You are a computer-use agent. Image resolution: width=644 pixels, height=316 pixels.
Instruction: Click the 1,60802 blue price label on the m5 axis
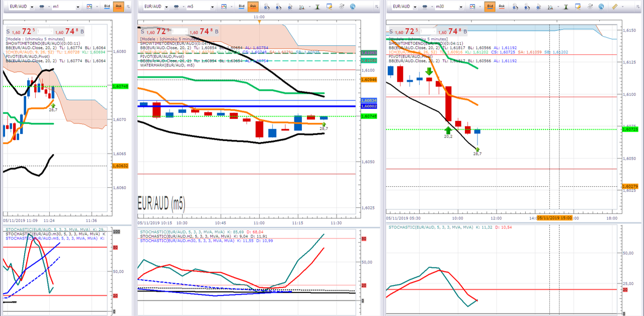click(x=369, y=106)
